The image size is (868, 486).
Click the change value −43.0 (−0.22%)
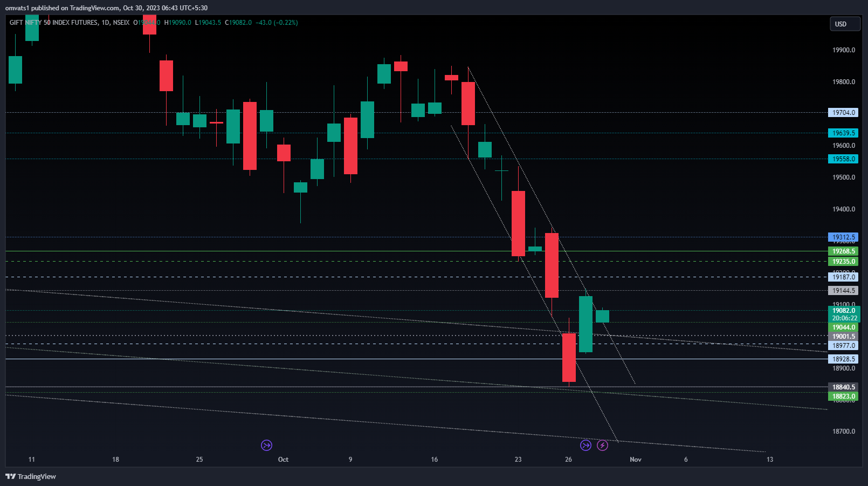coord(277,23)
